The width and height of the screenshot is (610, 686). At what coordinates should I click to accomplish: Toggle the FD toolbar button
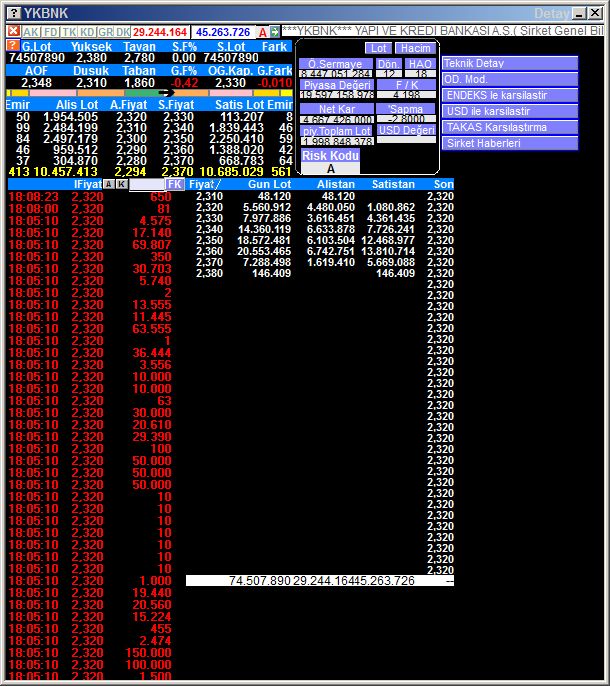tap(51, 32)
